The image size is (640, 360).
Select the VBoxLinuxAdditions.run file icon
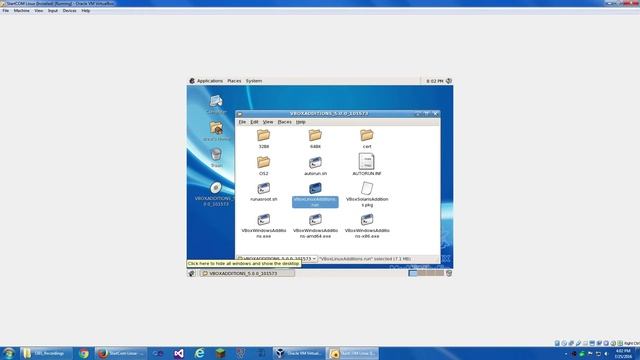(315, 188)
